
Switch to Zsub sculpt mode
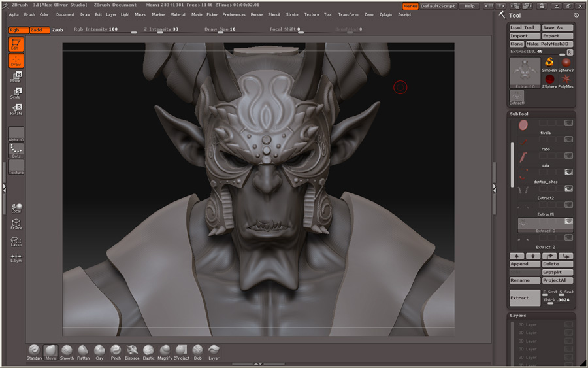57,30
